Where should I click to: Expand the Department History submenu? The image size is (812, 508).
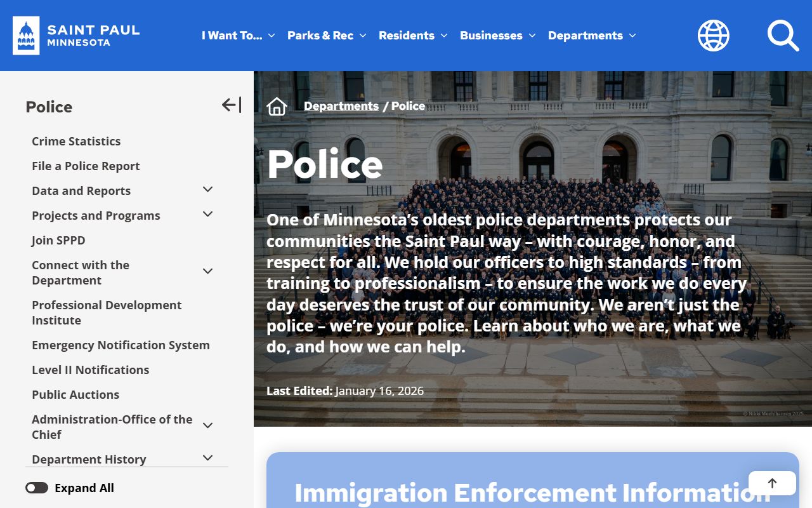(x=207, y=458)
